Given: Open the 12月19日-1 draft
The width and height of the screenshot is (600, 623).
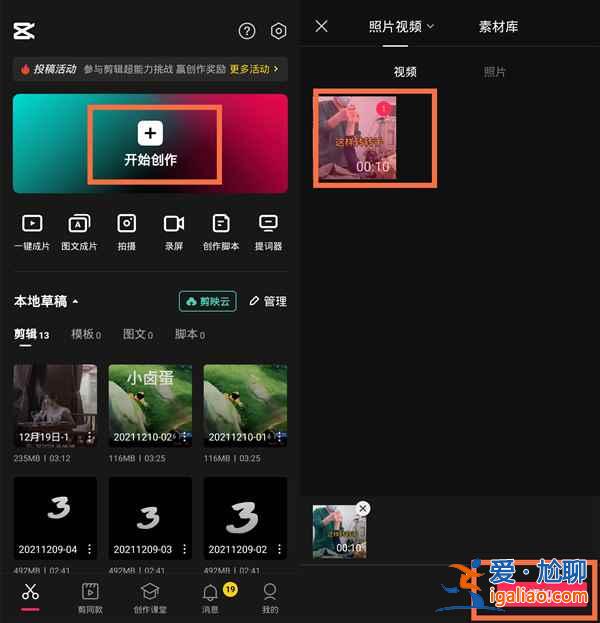Looking at the screenshot, I should click(x=55, y=406).
